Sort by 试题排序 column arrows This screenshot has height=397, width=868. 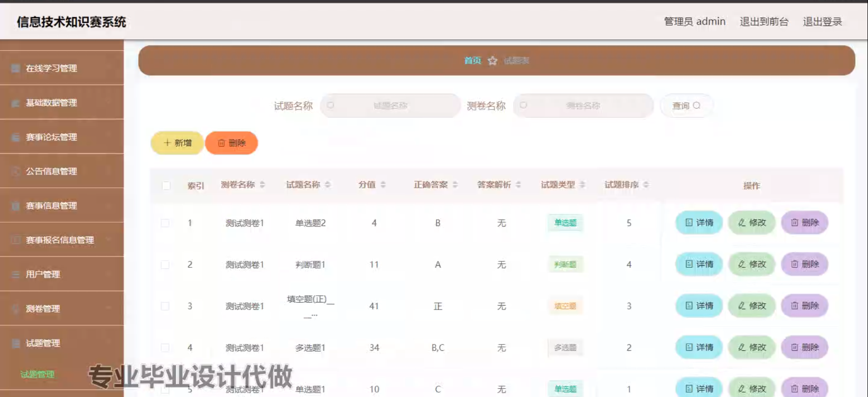click(x=646, y=185)
